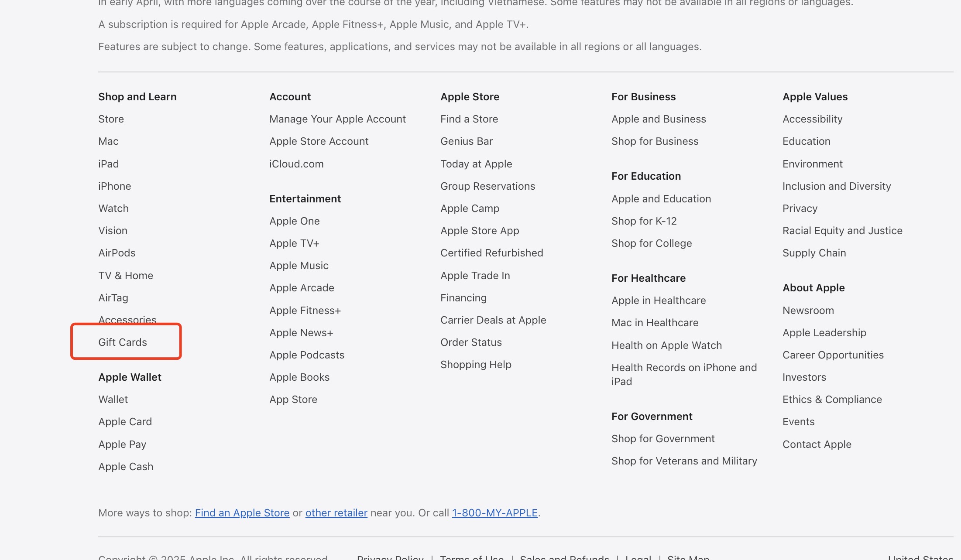The image size is (961, 560).
Task: Open the Watch link
Action: (113, 208)
